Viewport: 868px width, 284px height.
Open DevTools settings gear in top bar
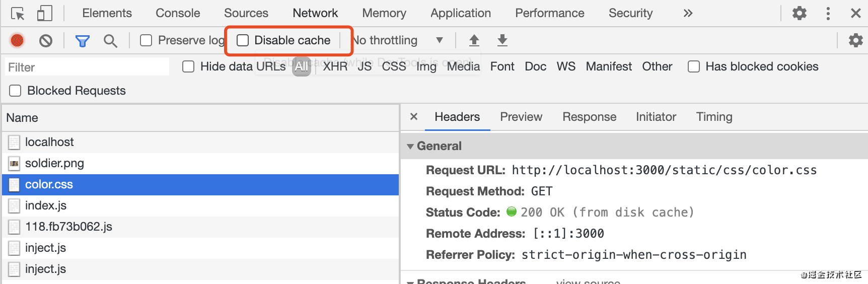click(800, 13)
